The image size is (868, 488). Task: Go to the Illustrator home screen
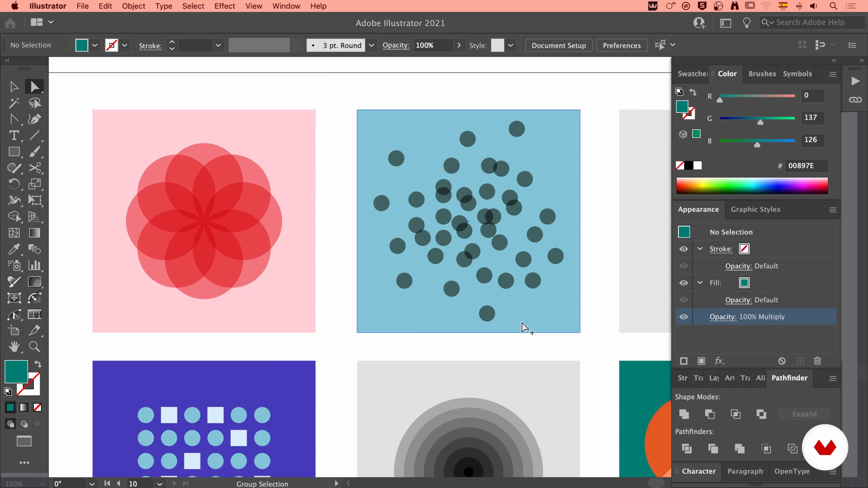tap(10, 23)
